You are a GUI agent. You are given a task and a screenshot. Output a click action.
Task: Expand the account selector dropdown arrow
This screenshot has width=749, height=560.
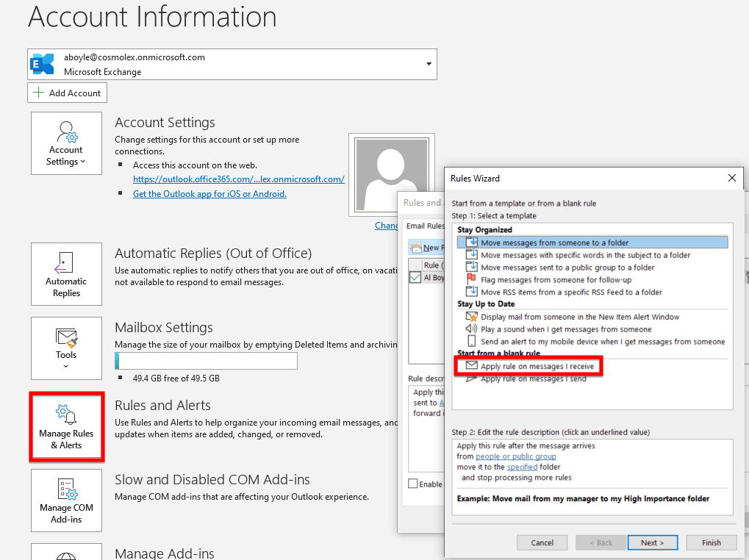pyautogui.click(x=429, y=64)
